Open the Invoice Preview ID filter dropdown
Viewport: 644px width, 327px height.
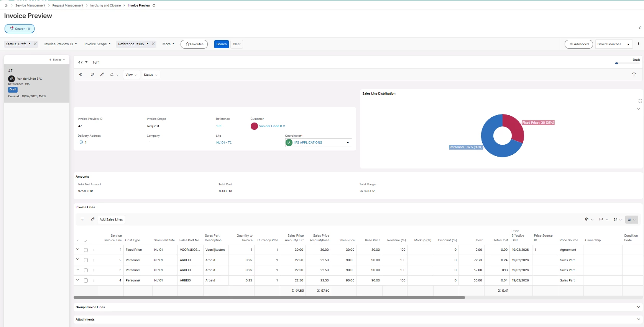coord(61,44)
